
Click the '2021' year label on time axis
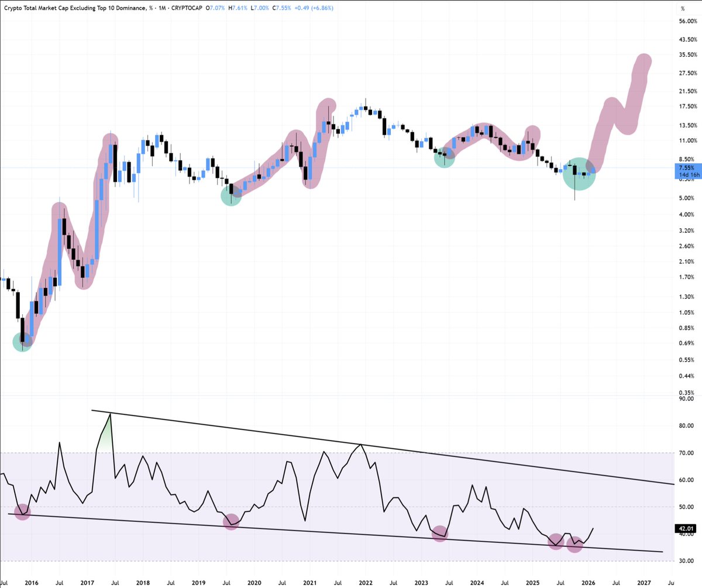[310, 583]
